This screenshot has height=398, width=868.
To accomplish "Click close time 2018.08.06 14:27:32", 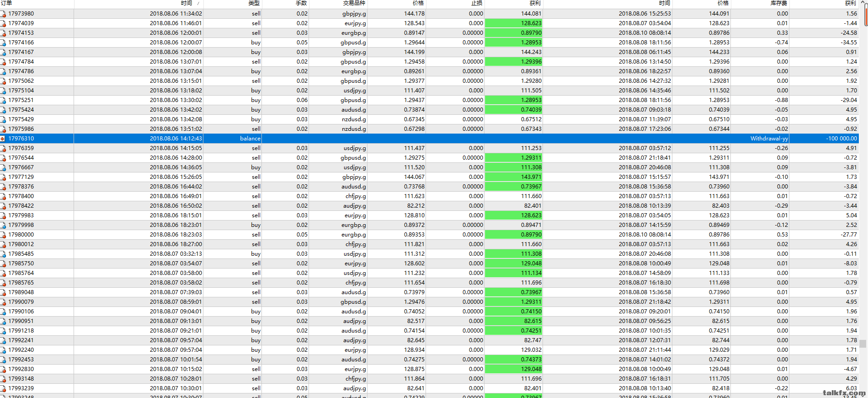I will point(645,81).
